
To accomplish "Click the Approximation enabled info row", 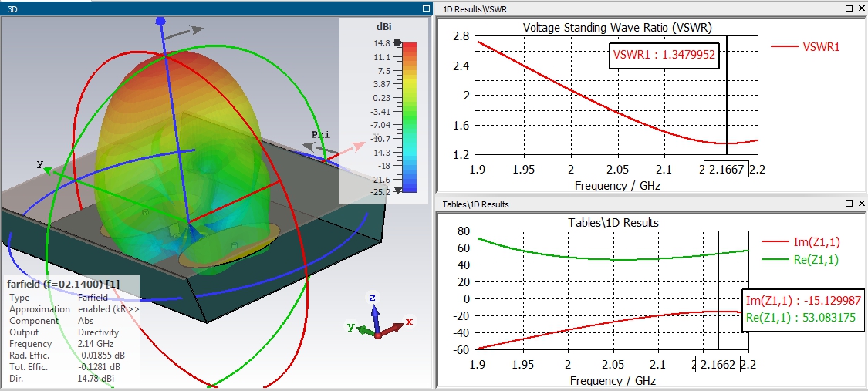I will pos(74,310).
